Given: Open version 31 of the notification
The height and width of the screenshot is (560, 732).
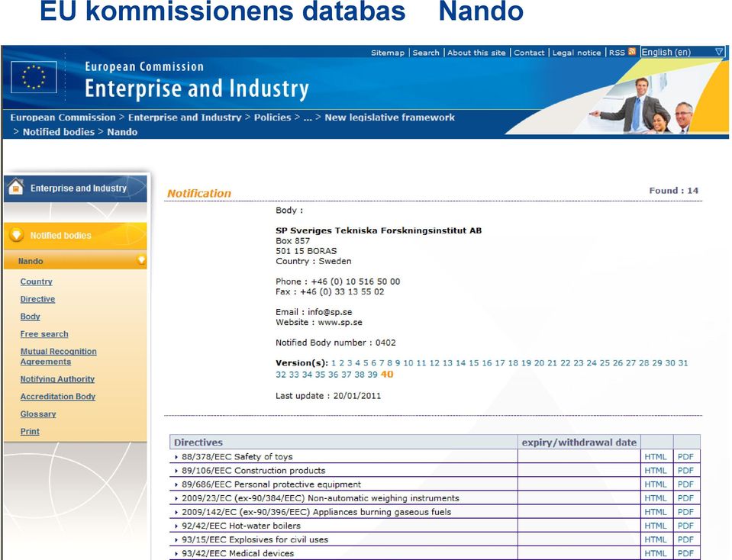Looking at the screenshot, I should [x=683, y=362].
